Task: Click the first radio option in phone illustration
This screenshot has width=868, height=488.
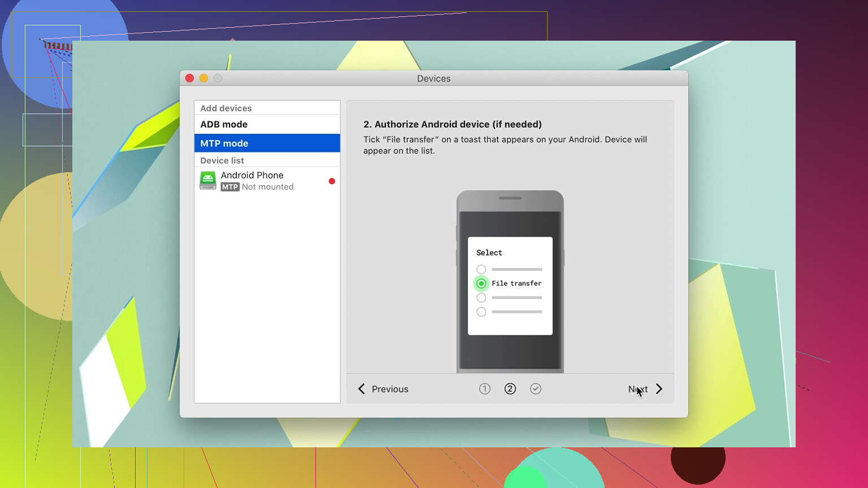Action: point(481,269)
